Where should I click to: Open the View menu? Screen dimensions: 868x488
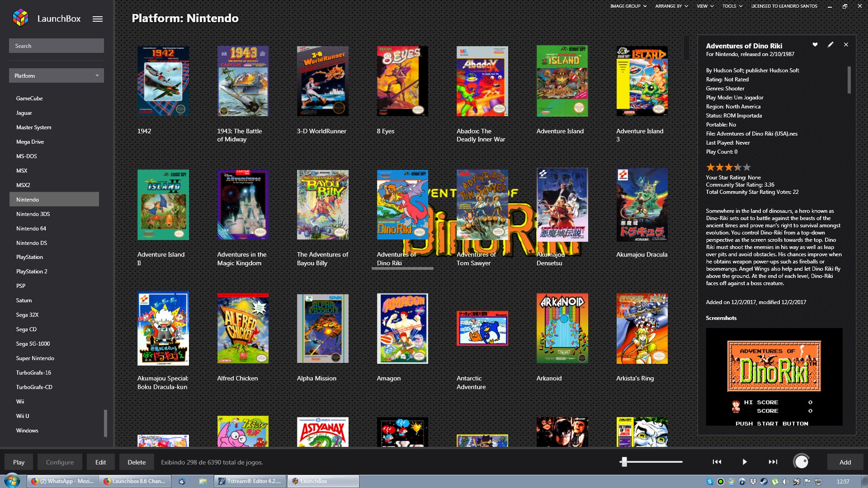tap(705, 6)
